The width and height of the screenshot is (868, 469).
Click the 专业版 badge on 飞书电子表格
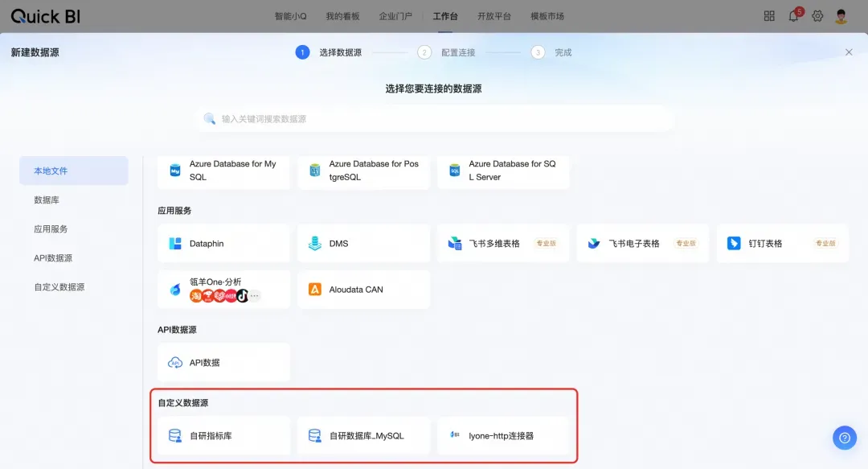[x=686, y=244]
